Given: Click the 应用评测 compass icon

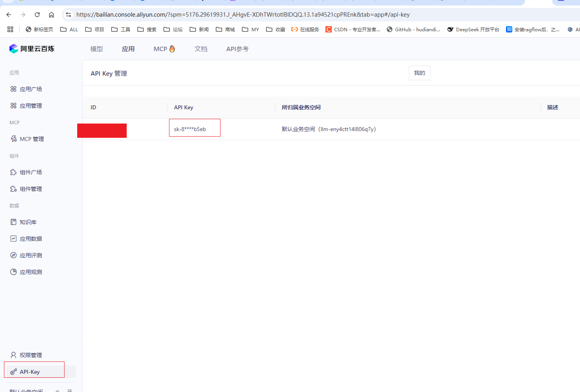Looking at the screenshot, I should pos(13,255).
